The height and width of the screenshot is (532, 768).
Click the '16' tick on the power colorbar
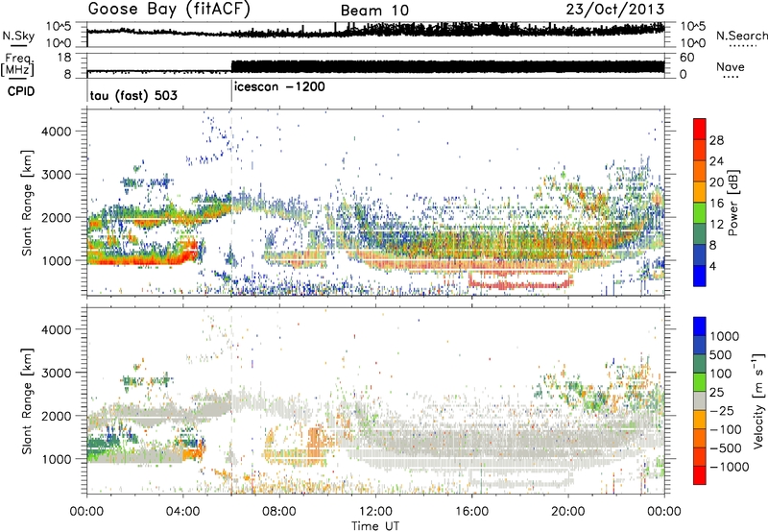716,204
